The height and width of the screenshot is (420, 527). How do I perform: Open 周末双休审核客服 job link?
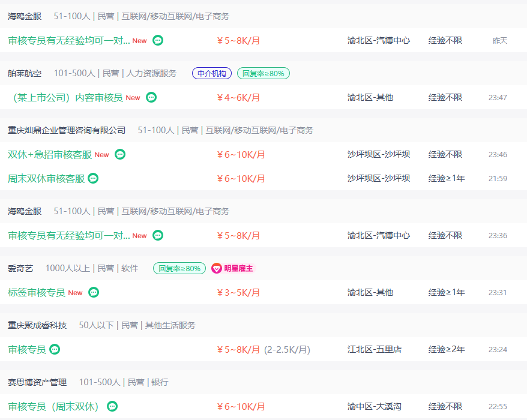point(46,178)
